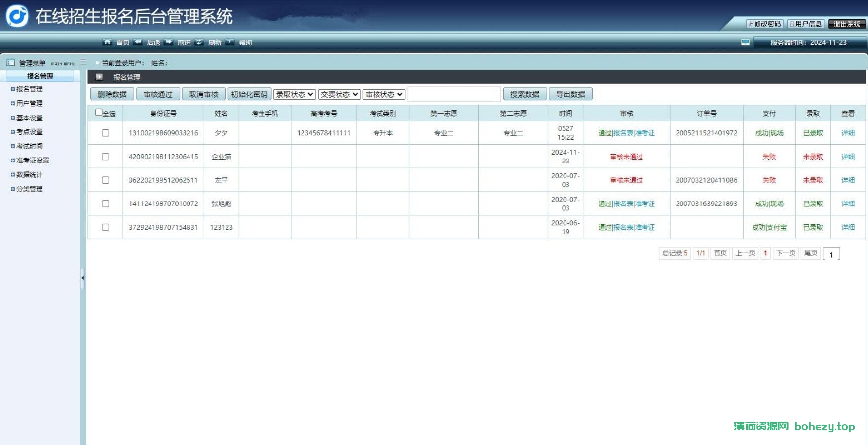Open 详细 for the 左平 row
868x445 pixels.
point(848,180)
